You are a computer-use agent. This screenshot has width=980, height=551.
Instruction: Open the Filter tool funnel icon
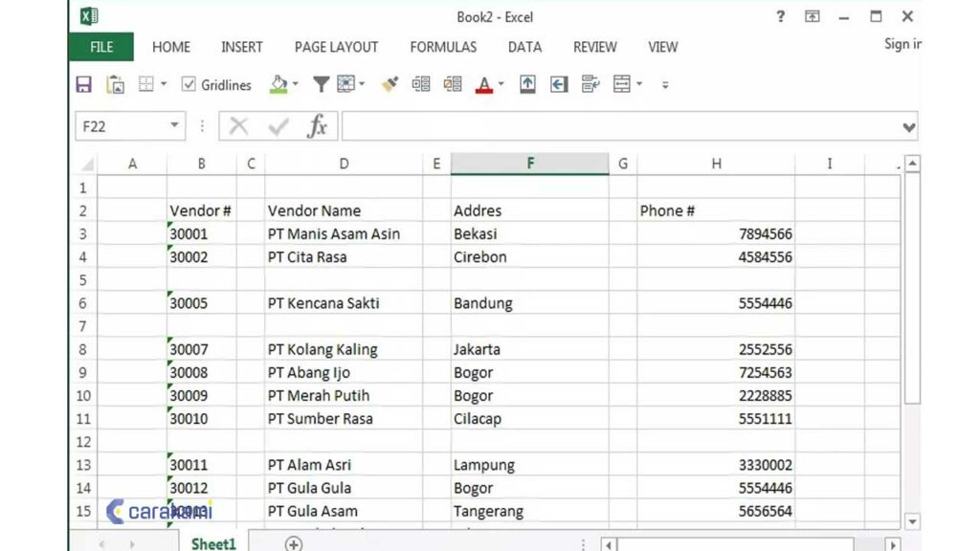coord(321,84)
